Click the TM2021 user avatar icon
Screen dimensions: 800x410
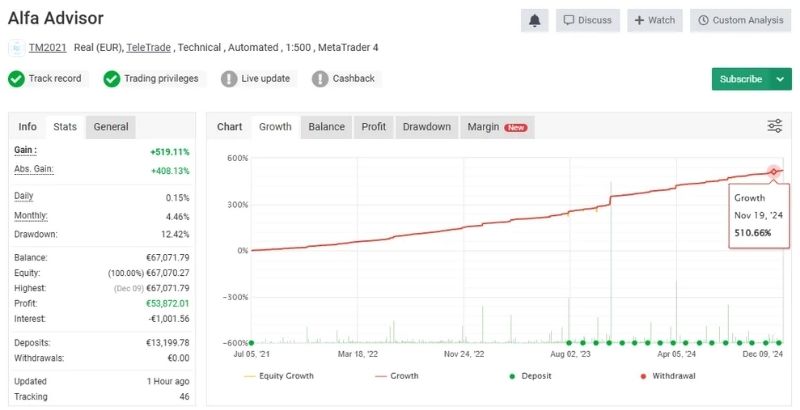coord(16,47)
